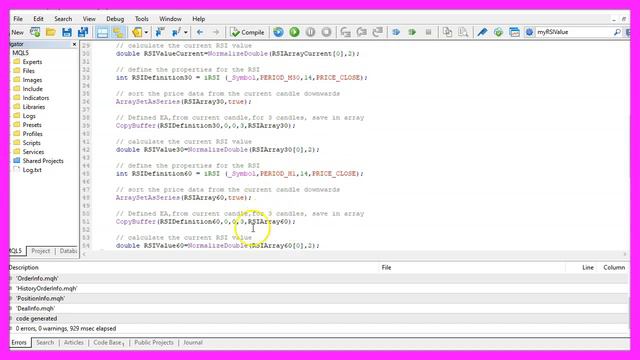Open the Tools menu
The height and width of the screenshot is (360, 640).
(x=142, y=19)
